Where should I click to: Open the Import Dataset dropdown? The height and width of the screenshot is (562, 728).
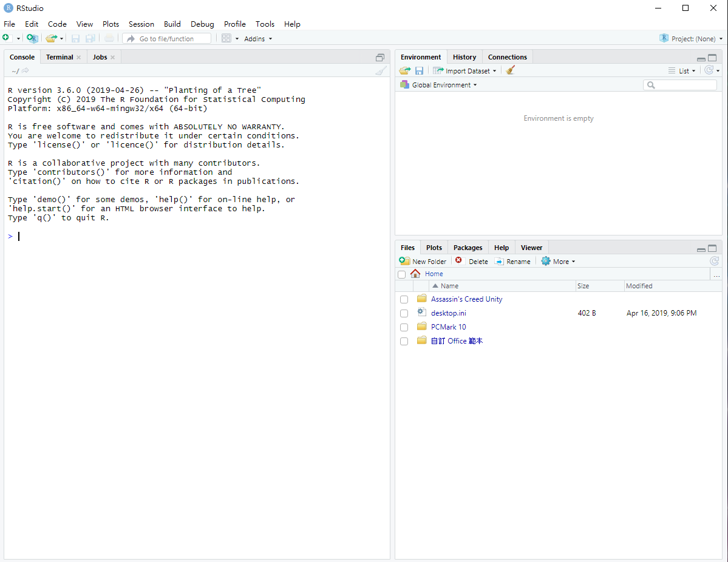click(464, 70)
